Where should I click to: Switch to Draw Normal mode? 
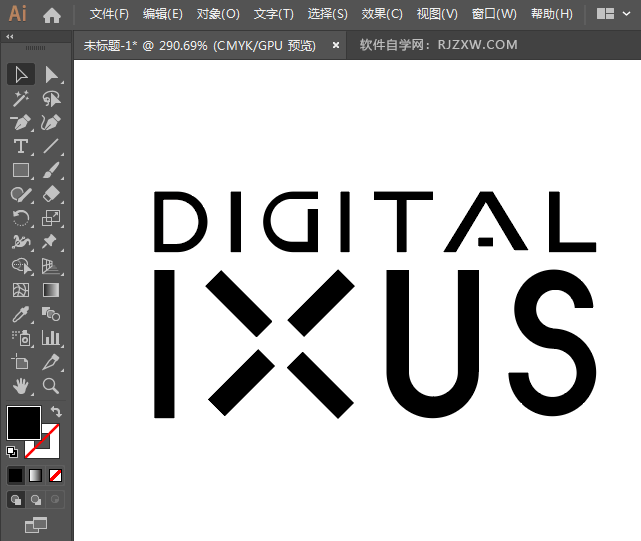[x=16, y=500]
